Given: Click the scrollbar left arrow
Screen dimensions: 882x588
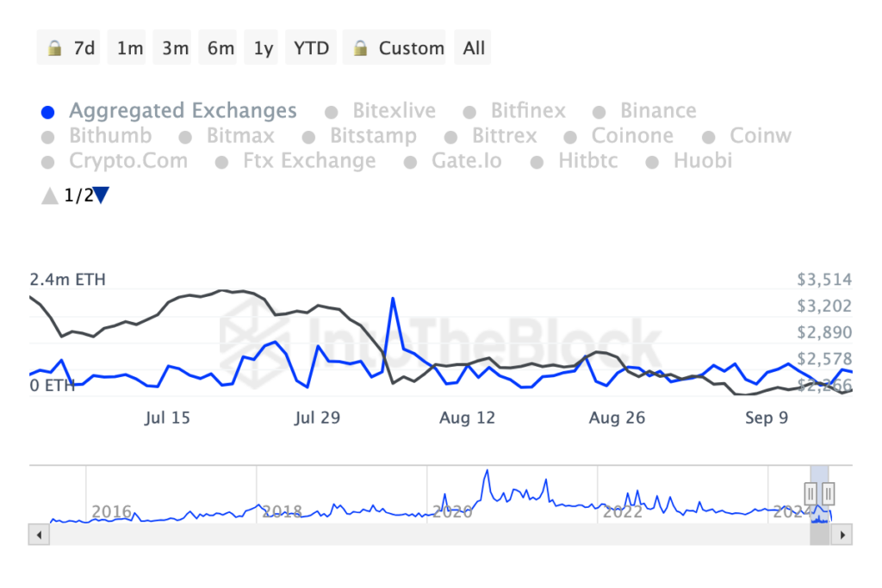Looking at the screenshot, I should tap(39, 535).
